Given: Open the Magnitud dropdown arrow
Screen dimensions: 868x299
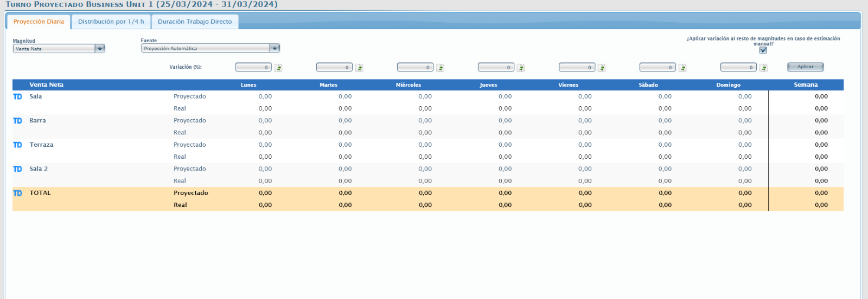Looking at the screenshot, I should (100, 49).
